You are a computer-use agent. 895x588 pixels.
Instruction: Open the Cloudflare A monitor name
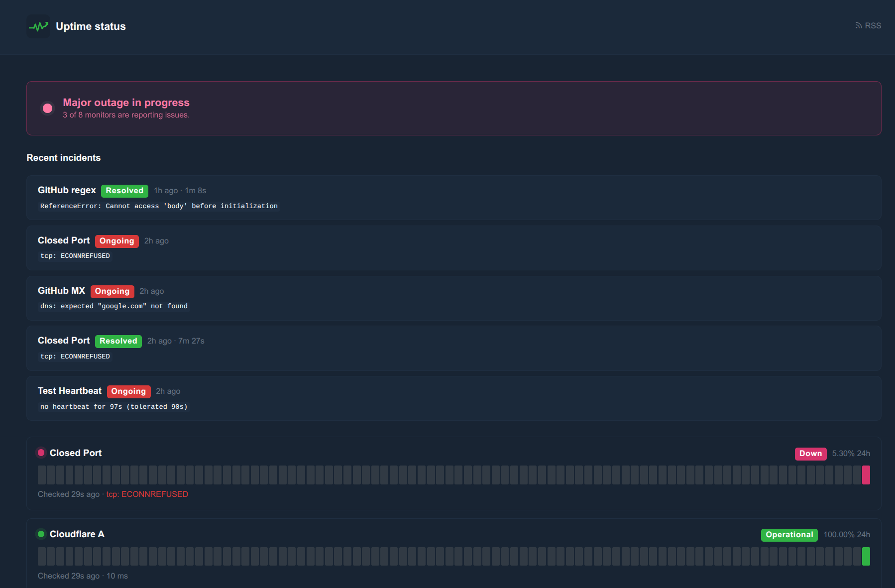click(x=77, y=534)
